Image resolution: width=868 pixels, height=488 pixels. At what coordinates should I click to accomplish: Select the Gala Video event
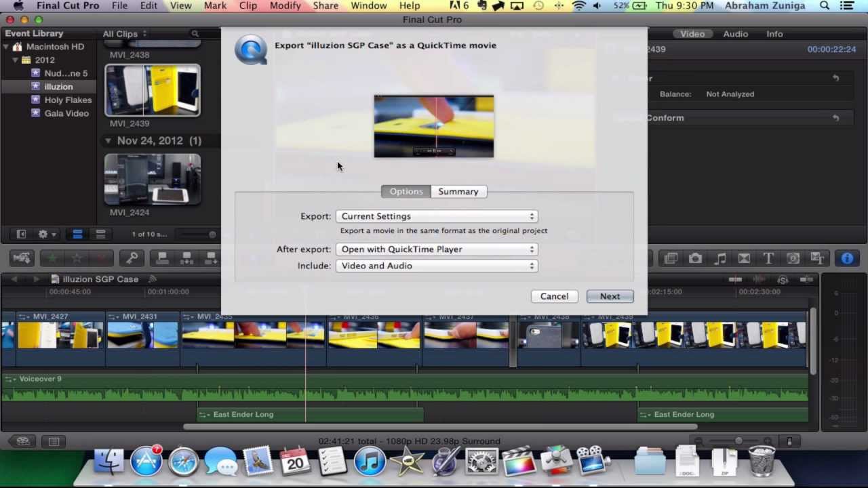point(66,113)
